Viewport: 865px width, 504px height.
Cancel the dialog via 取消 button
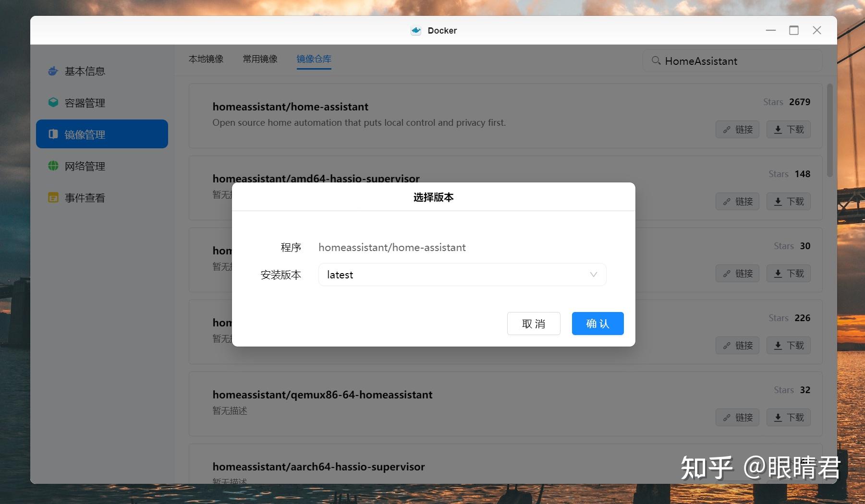click(x=533, y=324)
